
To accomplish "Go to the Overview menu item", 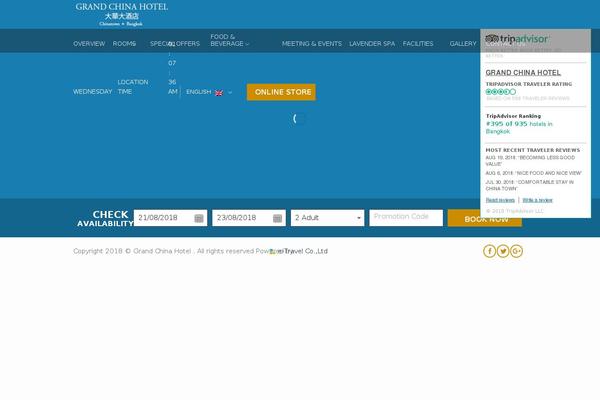I will point(89,44).
